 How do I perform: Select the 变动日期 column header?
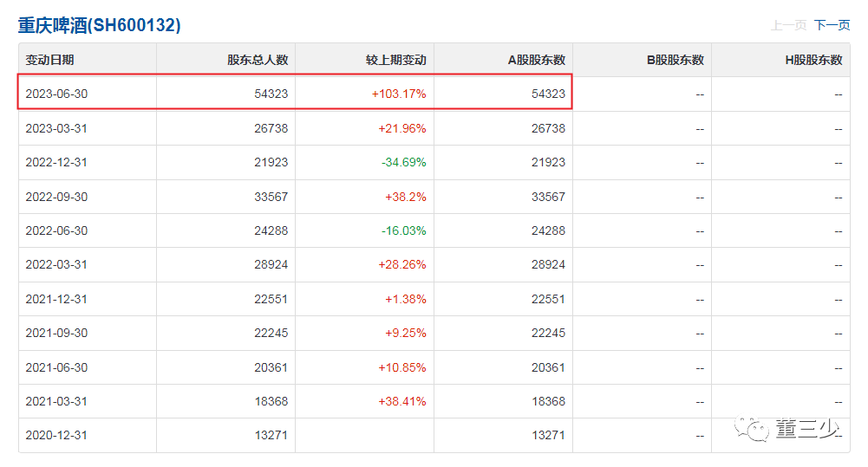click(x=49, y=60)
